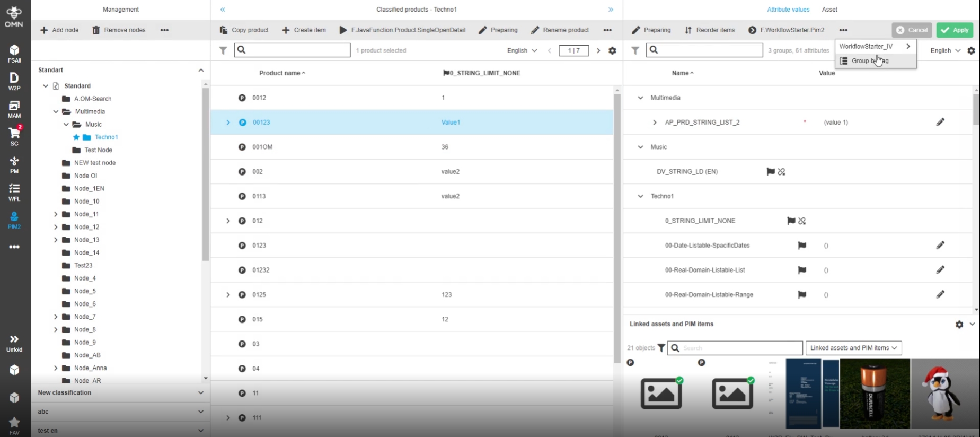
Task: Focus the product search field
Action: pos(292,50)
